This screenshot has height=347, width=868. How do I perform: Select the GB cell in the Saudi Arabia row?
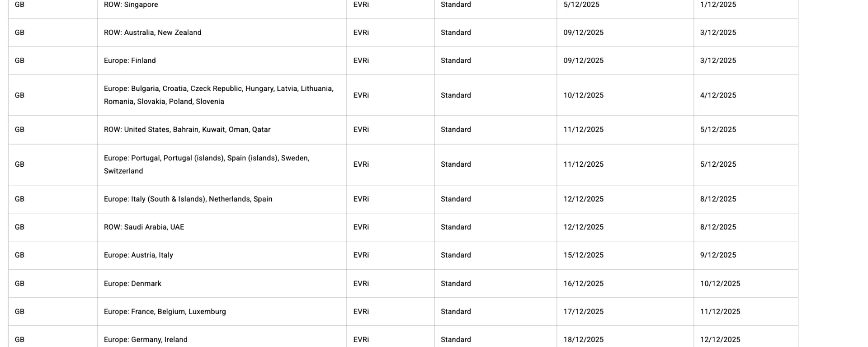pyautogui.click(x=19, y=227)
